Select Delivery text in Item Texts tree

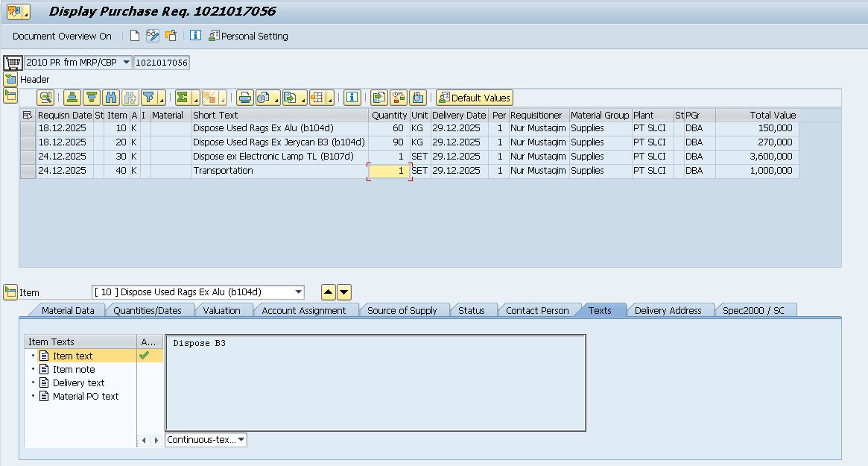click(78, 382)
